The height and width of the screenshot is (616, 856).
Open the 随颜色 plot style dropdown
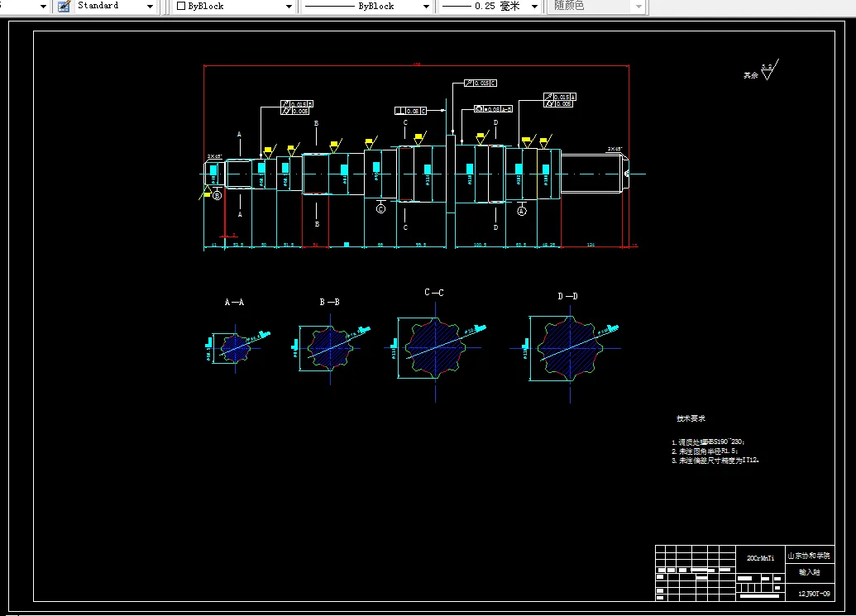coord(638,6)
